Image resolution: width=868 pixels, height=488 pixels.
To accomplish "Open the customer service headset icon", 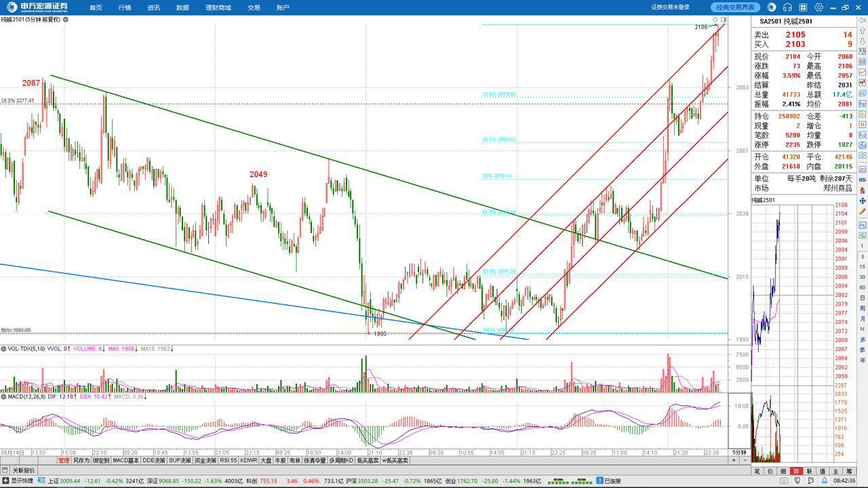I will (x=787, y=7).
